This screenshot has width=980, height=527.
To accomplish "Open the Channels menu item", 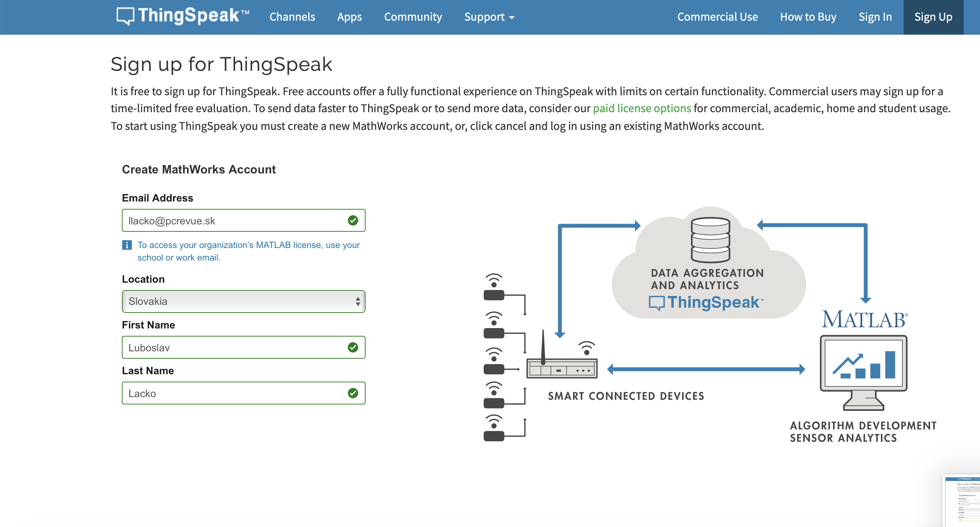I will point(292,17).
